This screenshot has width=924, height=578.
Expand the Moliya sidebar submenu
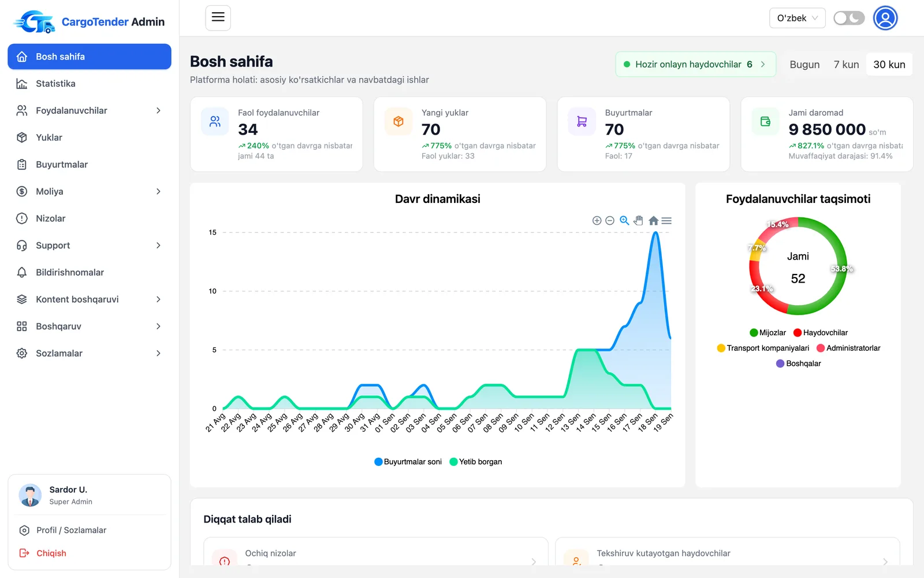tap(90, 191)
